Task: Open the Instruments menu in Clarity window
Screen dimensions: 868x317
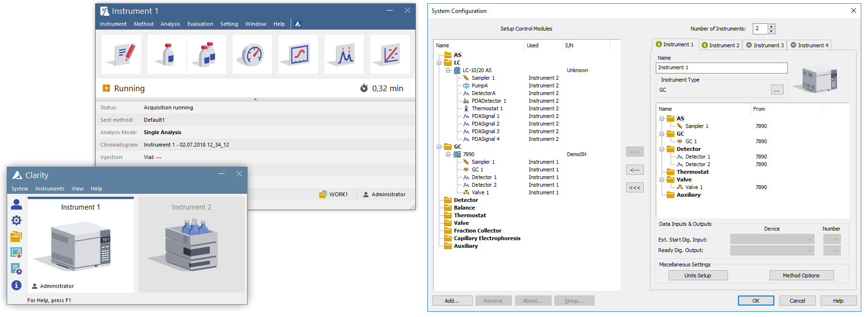Action: (x=50, y=189)
